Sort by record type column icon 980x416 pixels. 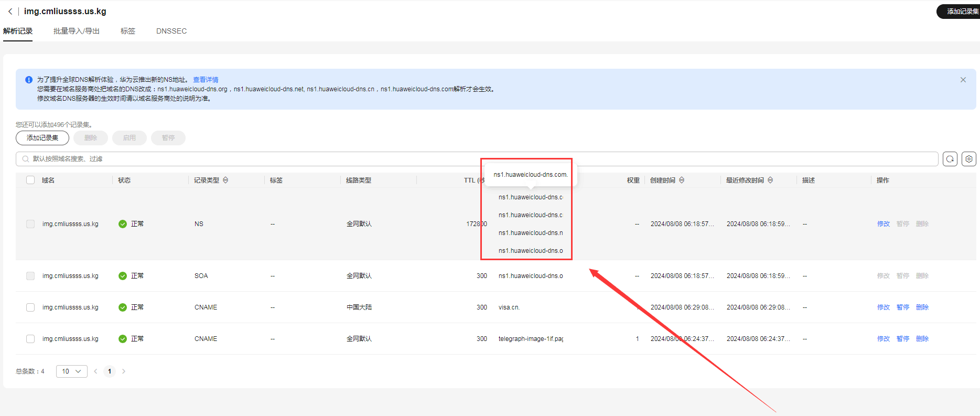pos(225,180)
